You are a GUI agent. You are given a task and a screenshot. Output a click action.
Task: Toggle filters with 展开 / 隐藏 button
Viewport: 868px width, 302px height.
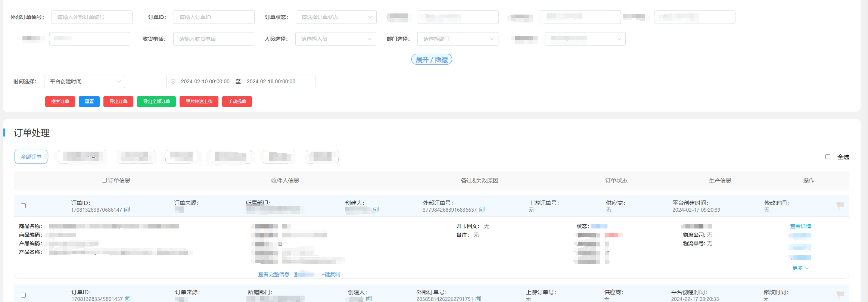click(x=432, y=60)
